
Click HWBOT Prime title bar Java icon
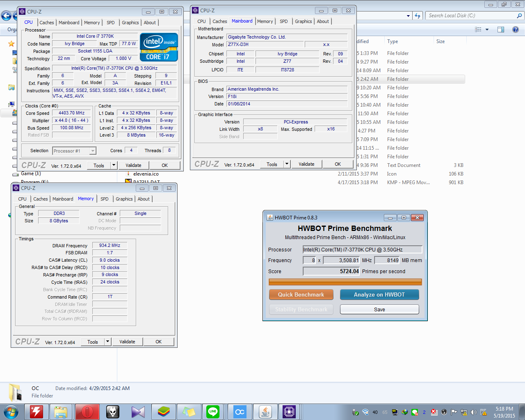pyautogui.click(x=270, y=217)
